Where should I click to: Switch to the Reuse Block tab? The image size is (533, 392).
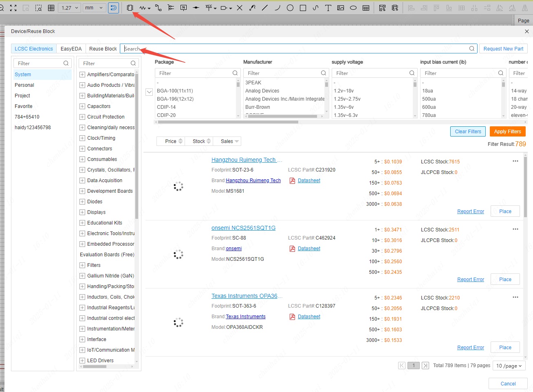[x=103, y=48]
